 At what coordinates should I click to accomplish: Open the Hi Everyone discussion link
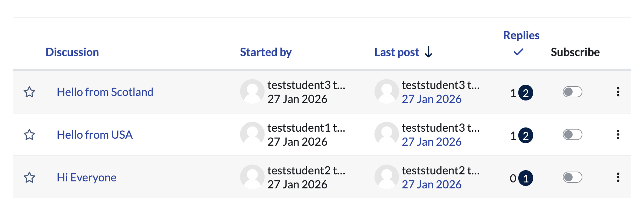point(86,178)
